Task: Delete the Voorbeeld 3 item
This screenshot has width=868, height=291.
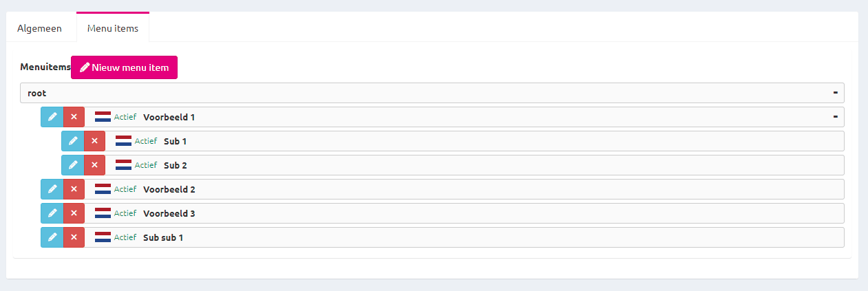Action: (x=74, y=213)
